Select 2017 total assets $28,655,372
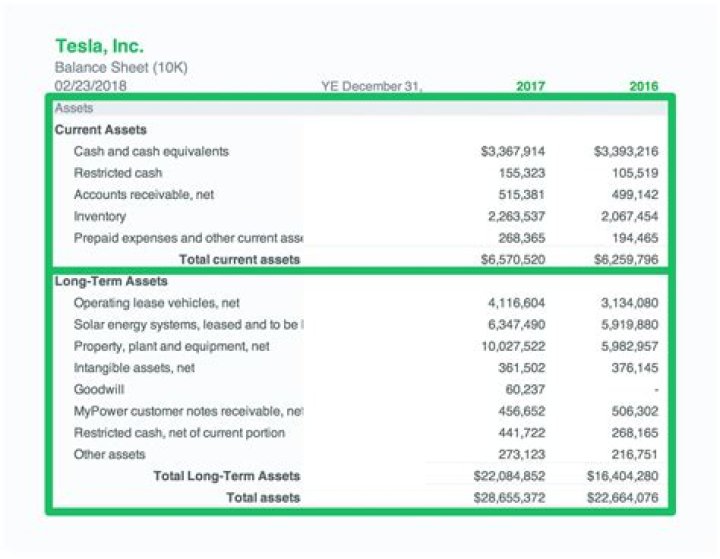This screenshot has width=720, height=559. pos(509,497)
